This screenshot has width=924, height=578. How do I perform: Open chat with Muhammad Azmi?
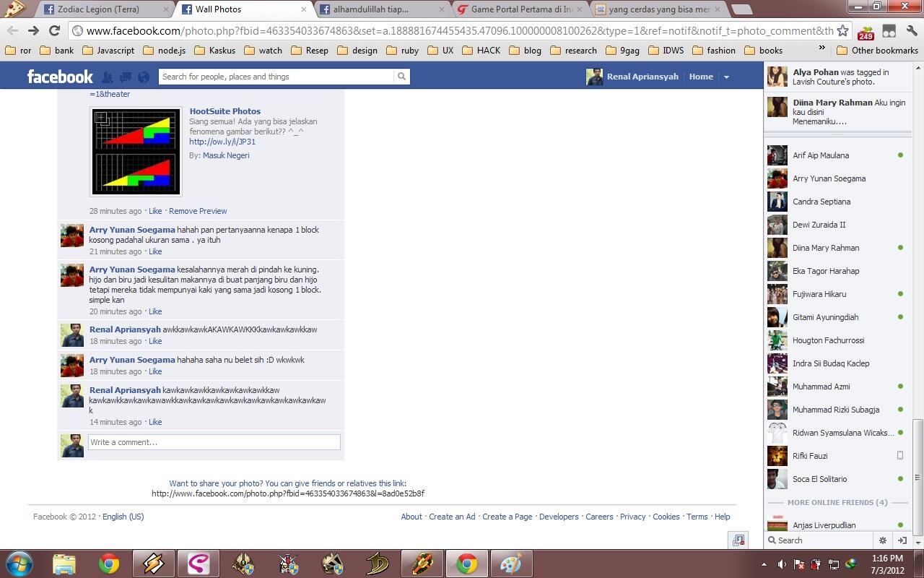pos(837,387)
